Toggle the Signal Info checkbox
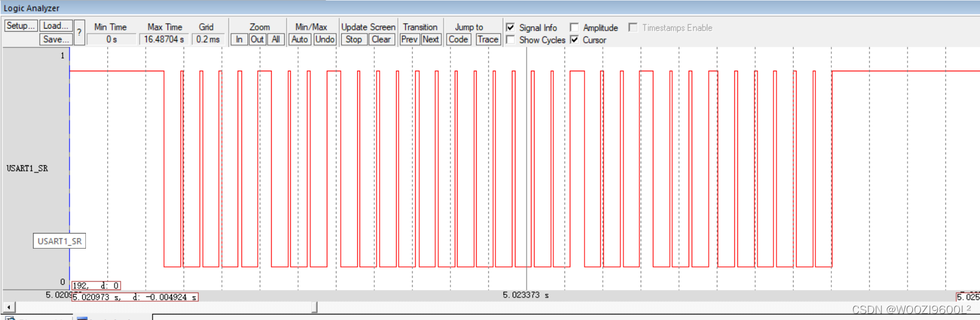The width and height of the screenshot is (980, 320). click(x=511, y=27)
